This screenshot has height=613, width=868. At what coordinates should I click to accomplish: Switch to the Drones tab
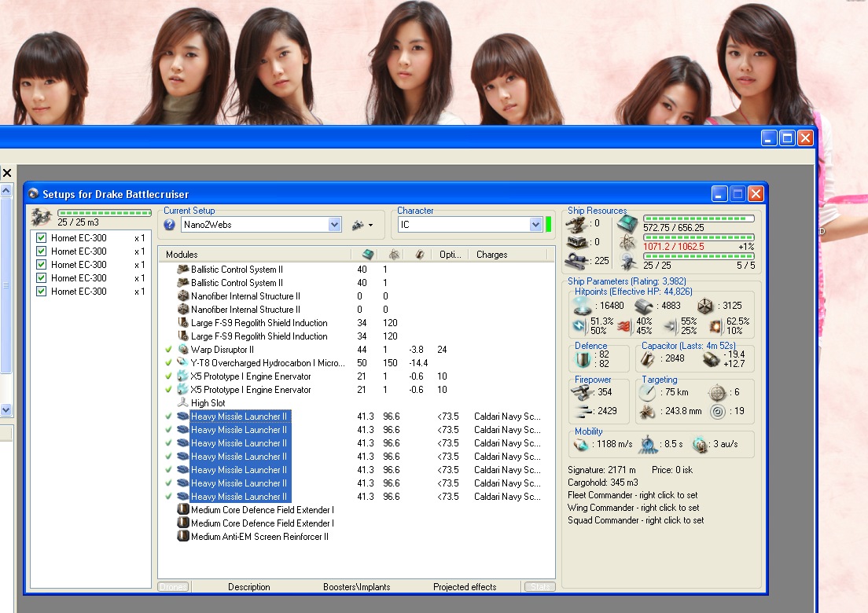pos(173,587)
